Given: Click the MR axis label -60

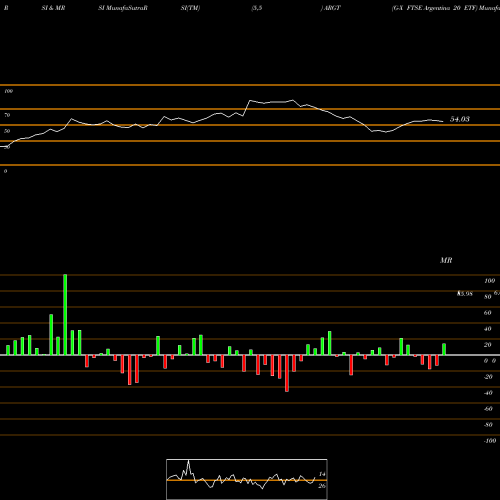Looking at the screenshot, I should [x=488, y=409].
